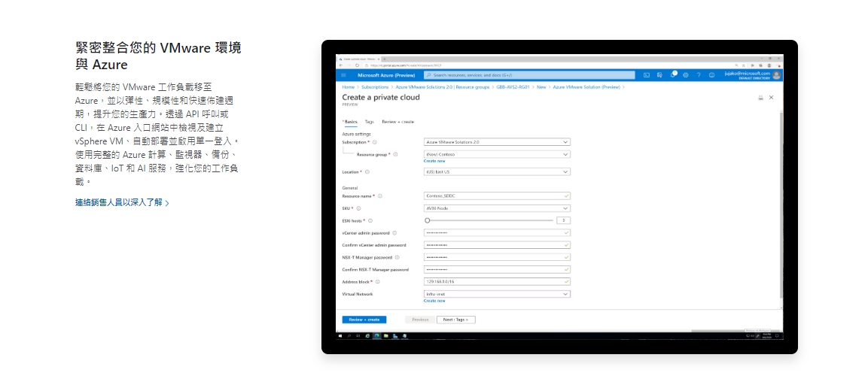
Task: Open the Azure portal hamburger menu
Action: pyautogui.click(x=344, y=75)
